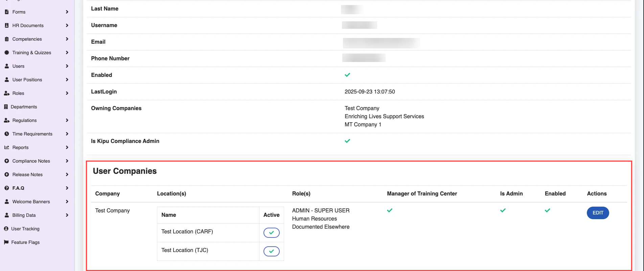The image size is (644, 271).
Task: Expand the Roles submenu arrow
Action: pyautogui.click(x=67, y=93)
